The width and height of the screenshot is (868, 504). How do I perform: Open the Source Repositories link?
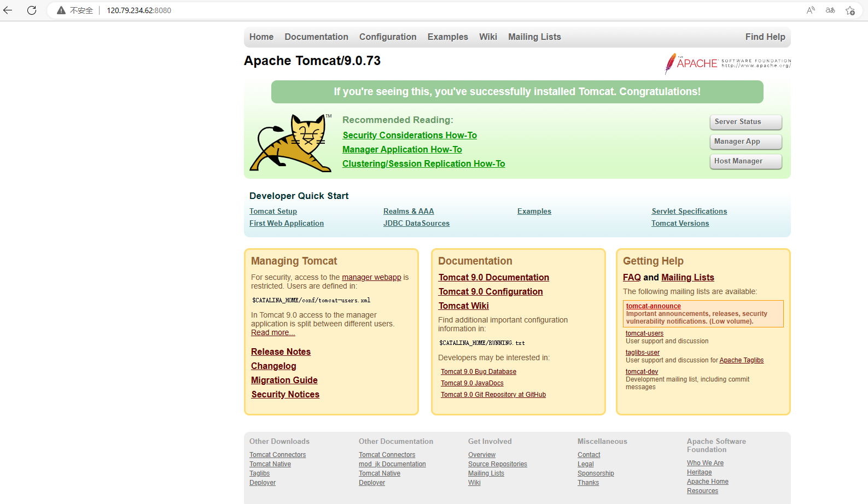tap(498, 464)
